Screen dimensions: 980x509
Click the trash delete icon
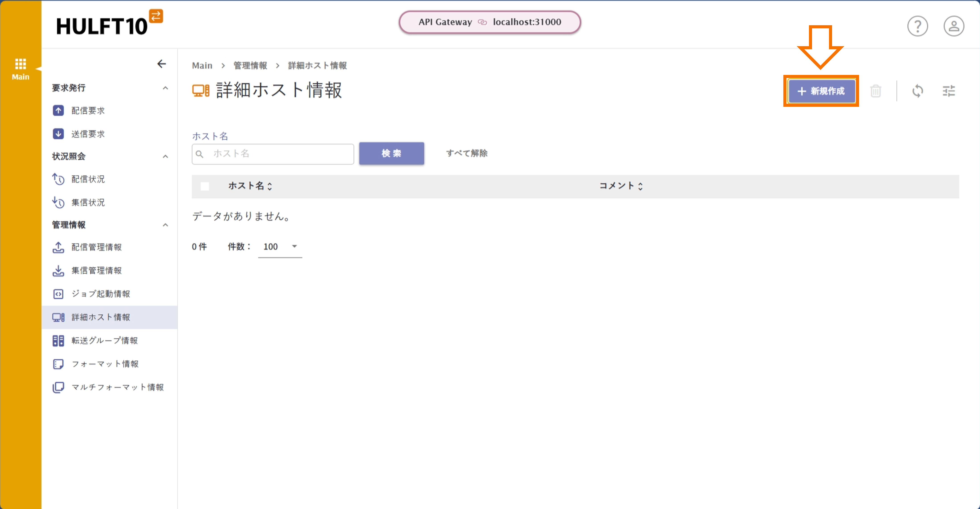click(876, 91)
